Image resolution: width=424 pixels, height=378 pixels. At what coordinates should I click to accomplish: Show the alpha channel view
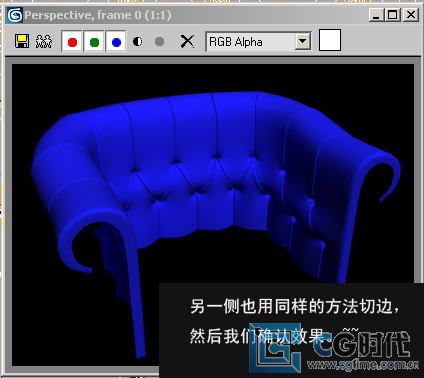(x=138, y=42)
